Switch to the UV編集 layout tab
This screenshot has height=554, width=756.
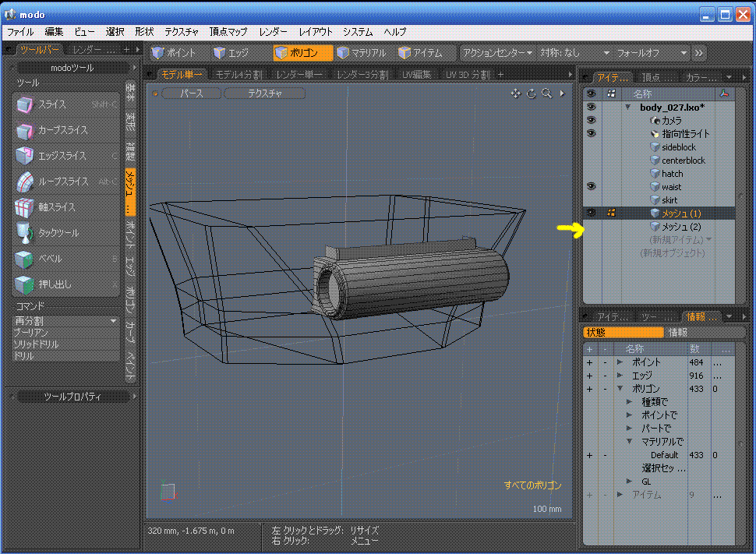(x=416, y=75)
